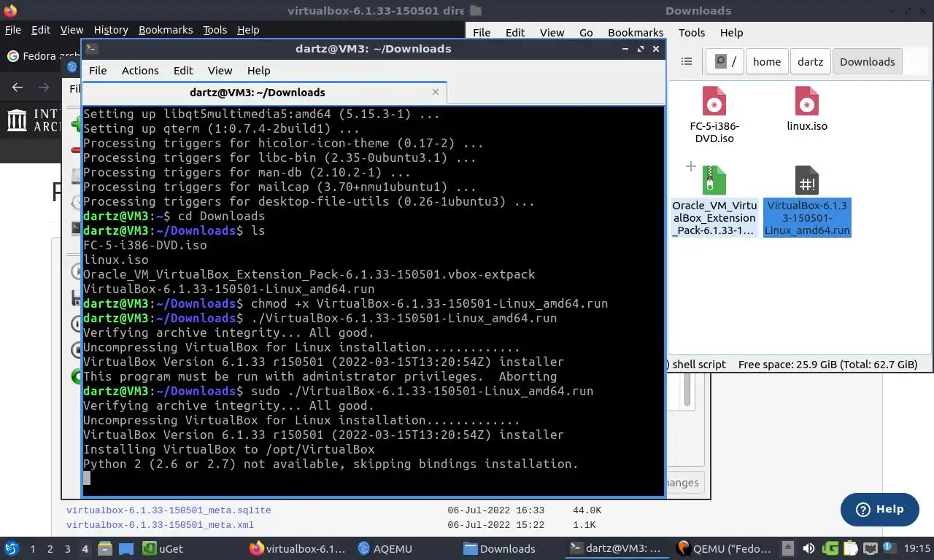Open the Firefox Tools menu
This screenshot has height=560, width=934.
tap(215, 30)
